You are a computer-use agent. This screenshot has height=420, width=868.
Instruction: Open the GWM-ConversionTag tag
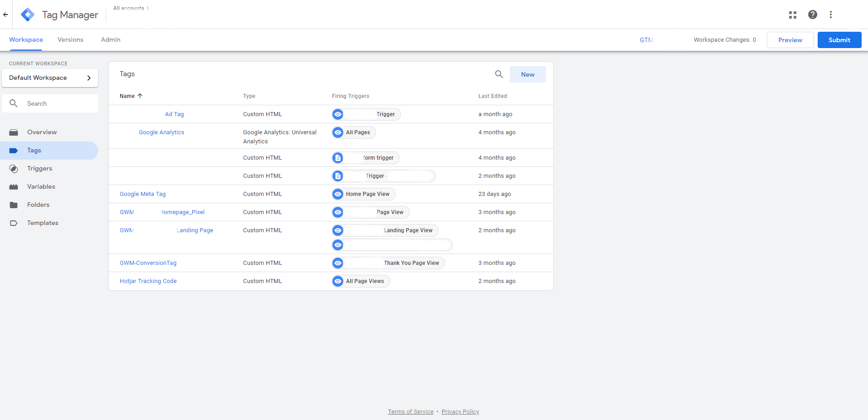click(148, 263)
